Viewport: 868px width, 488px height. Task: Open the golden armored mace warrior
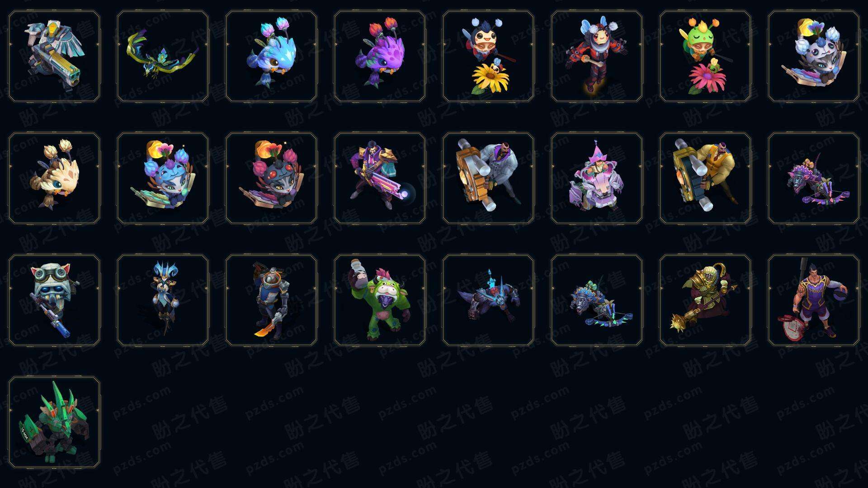tap(705, 300)
